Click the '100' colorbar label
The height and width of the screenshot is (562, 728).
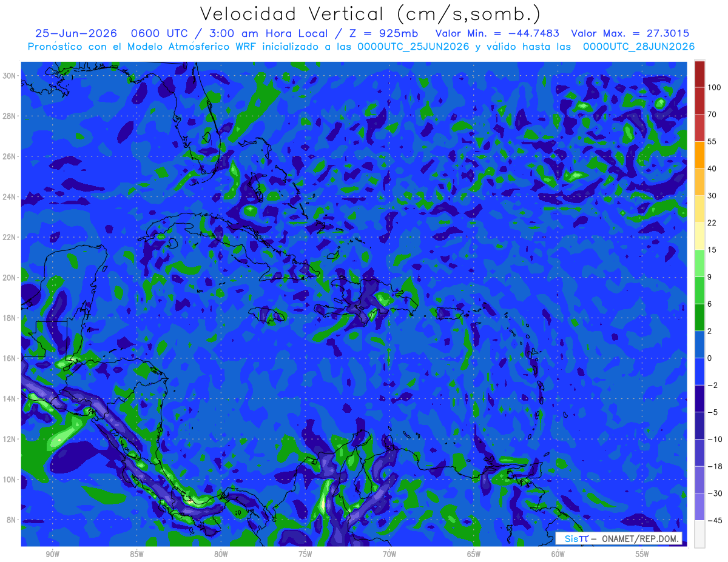click(x=715, y=87)
